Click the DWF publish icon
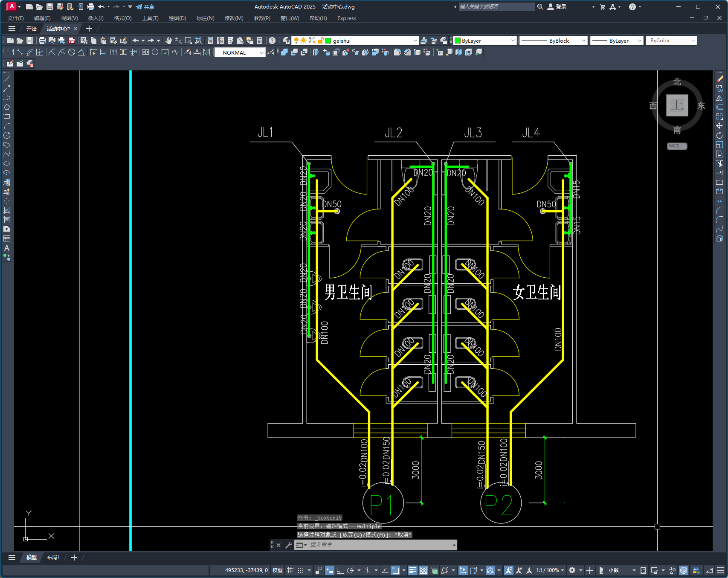728x578 pixels. [72, 41]
